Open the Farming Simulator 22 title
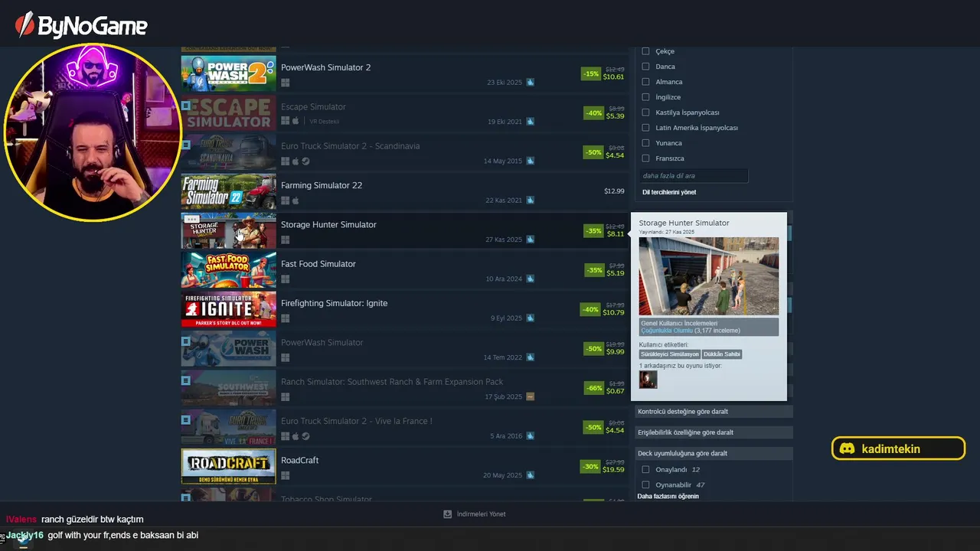 322,185
